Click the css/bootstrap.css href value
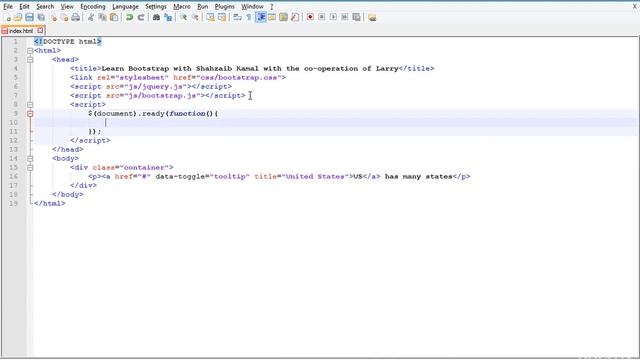The height and width of the screenshot is (360, 640). [238, 78]
